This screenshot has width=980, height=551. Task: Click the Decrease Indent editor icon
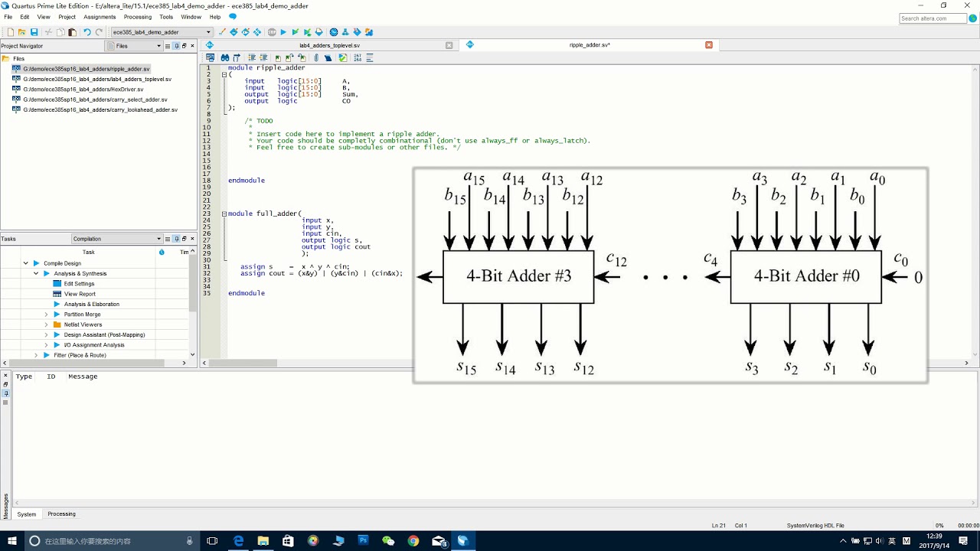click(263, 57)
